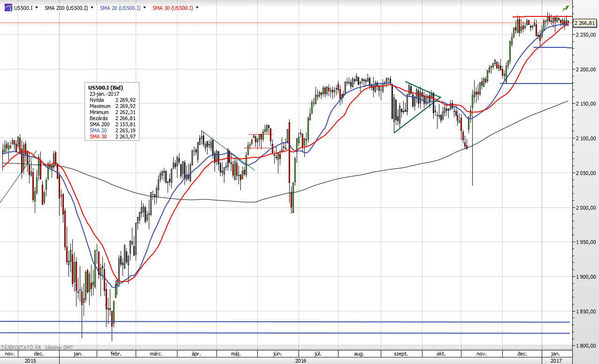Click the green lightning trade icon

(x=566, y=8)
